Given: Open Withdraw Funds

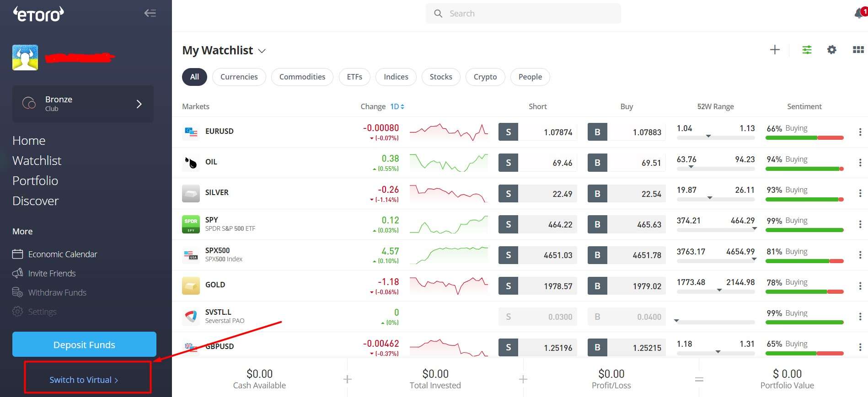Looking at the screenshot, I should point(49,292).
